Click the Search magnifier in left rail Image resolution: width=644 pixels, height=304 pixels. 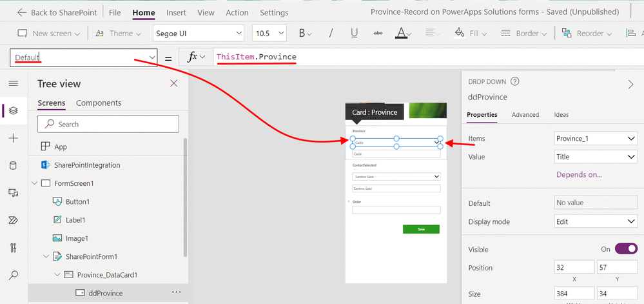(x=13, y=275)
